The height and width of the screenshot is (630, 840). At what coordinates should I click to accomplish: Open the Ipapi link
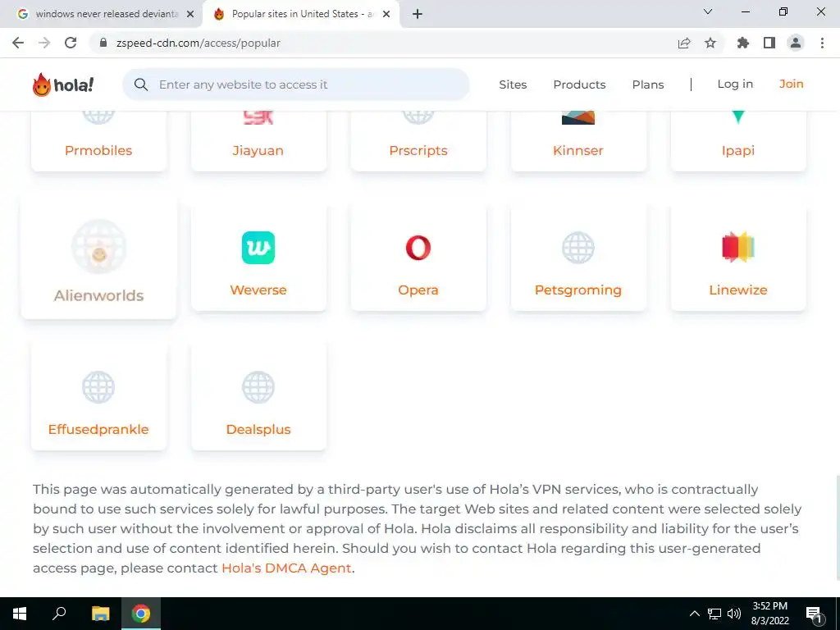tap(738, 151)
